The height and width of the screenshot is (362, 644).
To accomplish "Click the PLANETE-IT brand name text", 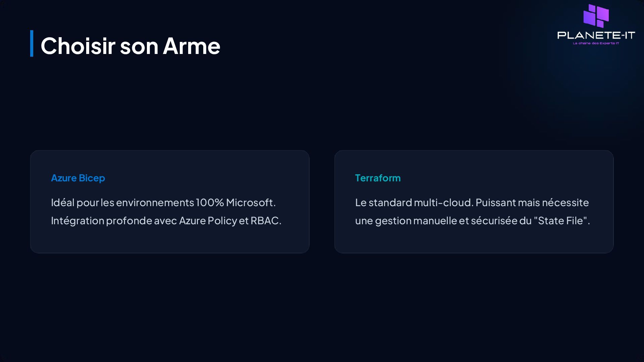I will [596, 35].
